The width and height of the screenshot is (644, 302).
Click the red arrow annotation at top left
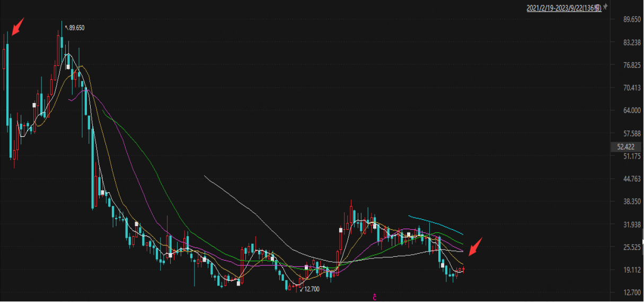pyautogui.click(x=18, y=25)
